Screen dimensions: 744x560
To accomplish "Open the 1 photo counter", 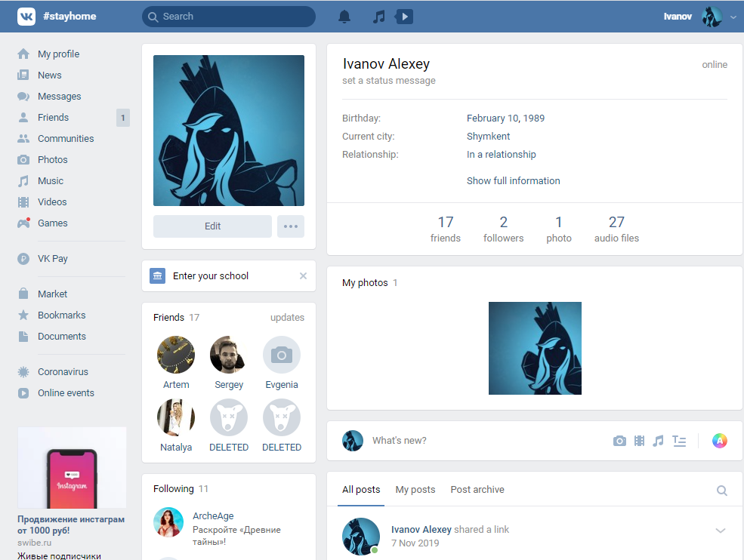I will tap(558, 229).
